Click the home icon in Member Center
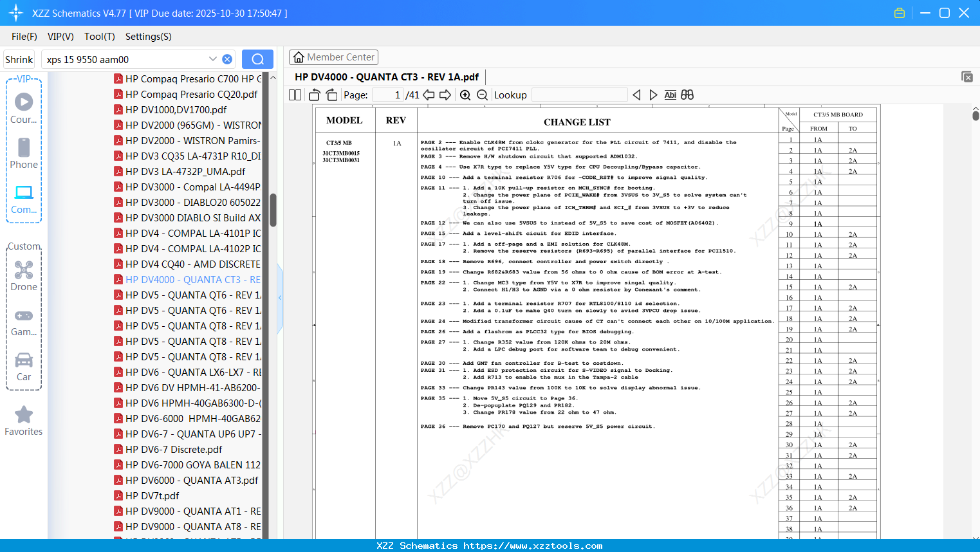Viewport: 980px width, 552px height. [299, 57]
